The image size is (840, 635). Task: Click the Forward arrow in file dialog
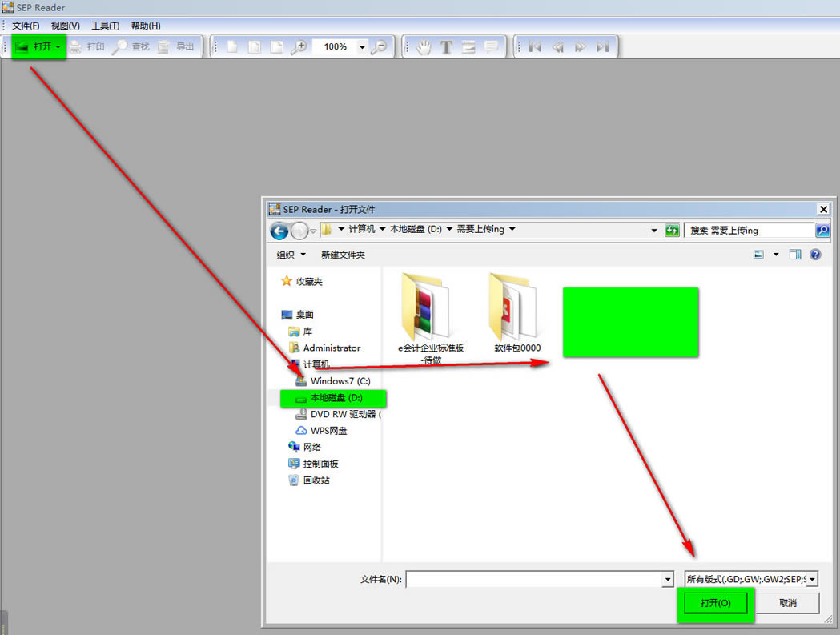point(299,231)
